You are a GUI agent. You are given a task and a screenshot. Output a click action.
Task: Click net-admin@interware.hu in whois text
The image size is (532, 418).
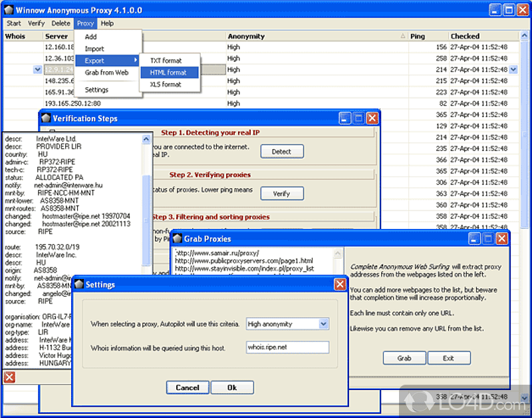(x=68, y=186)
